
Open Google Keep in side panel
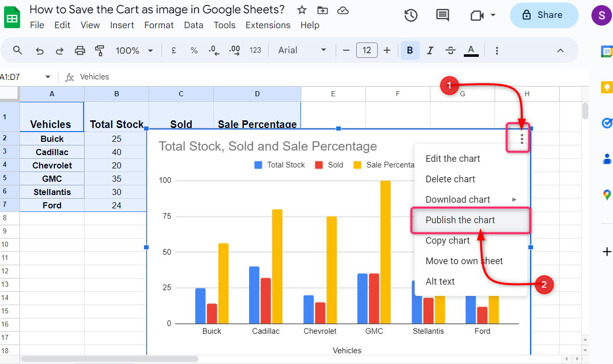[x=607, y=87]
